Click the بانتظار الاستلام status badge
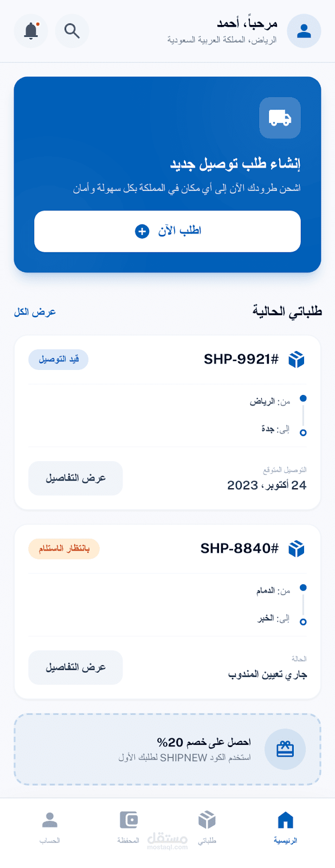335x868 pixels. 64,548
